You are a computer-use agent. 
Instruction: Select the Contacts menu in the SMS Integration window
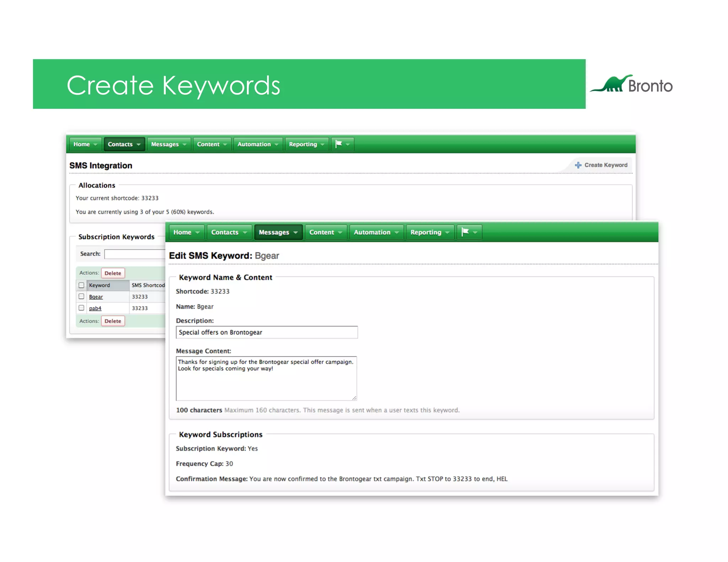pyautogui.click(x=124, y=144)
